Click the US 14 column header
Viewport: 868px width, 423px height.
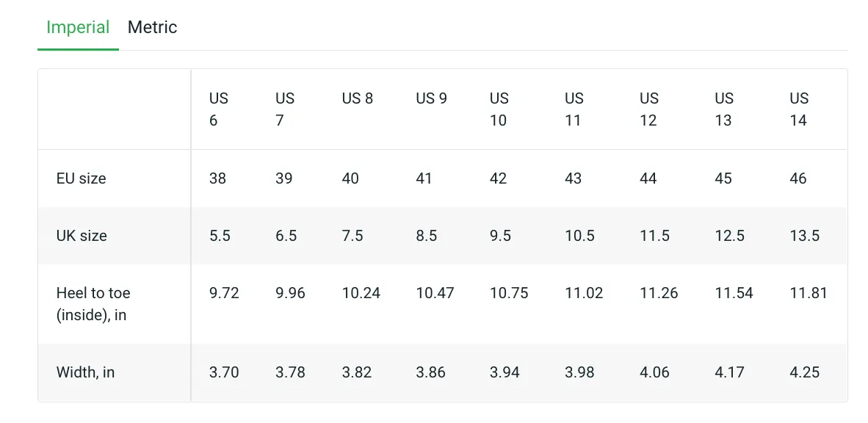pos(799,109)
